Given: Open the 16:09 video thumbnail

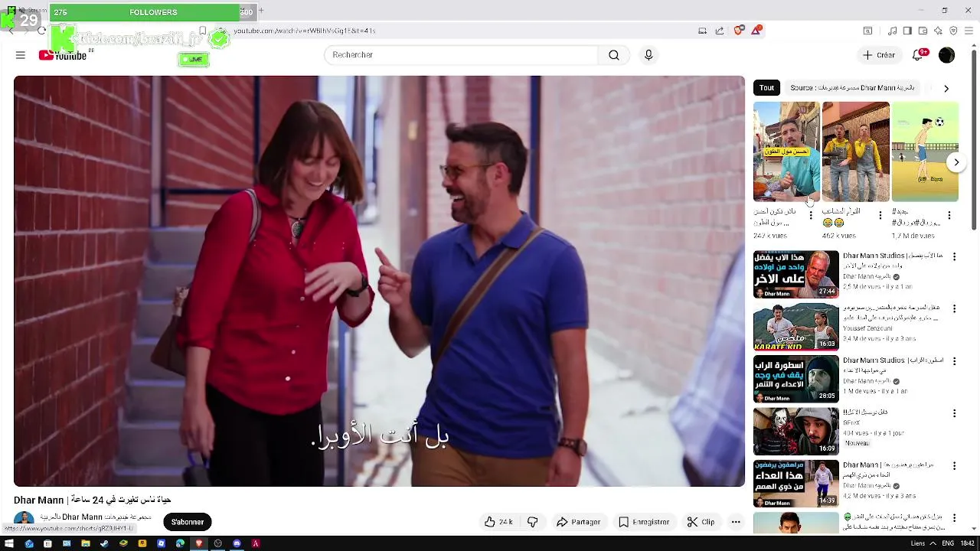Looking at the screenshot, I should click(x=796, y=431).
